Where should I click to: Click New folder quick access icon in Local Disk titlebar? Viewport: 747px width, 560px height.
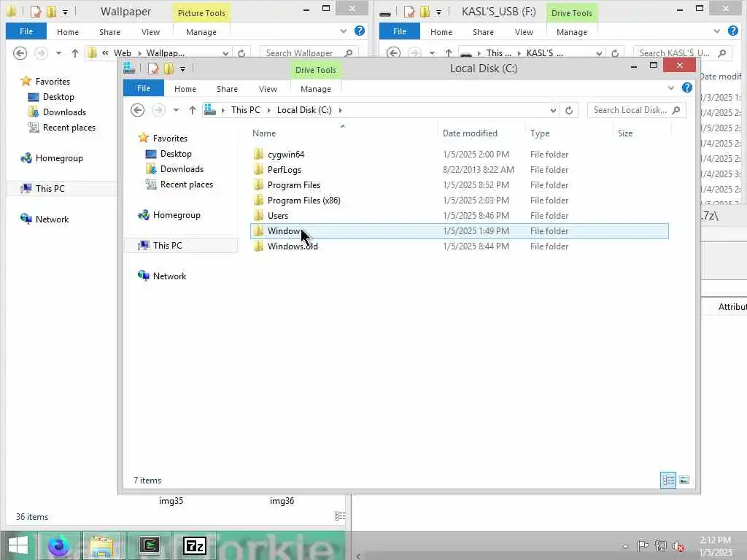[x=169, y=69]
